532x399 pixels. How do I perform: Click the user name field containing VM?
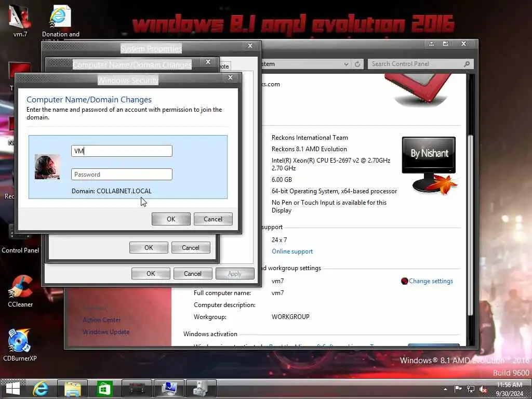click(122, 151)
